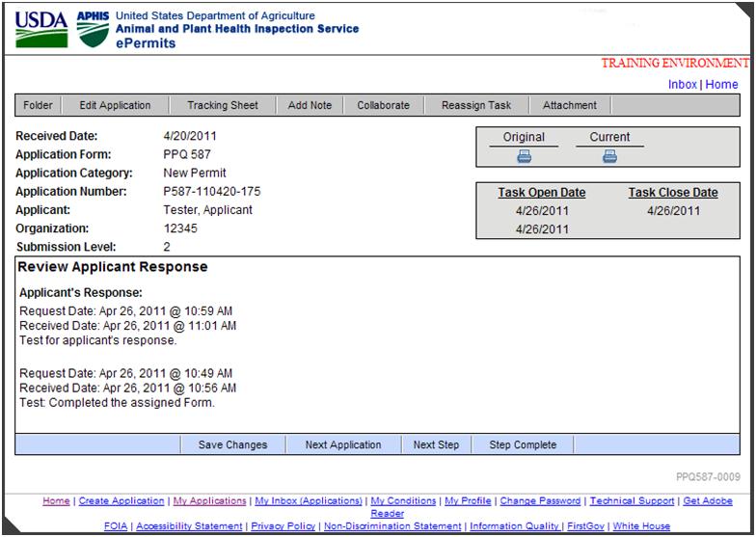Open the Inbox link

(x=682, y=85)
